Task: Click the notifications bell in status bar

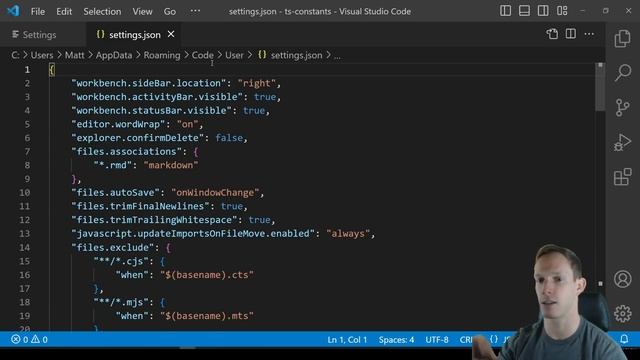Action: [x=624, y=339]
